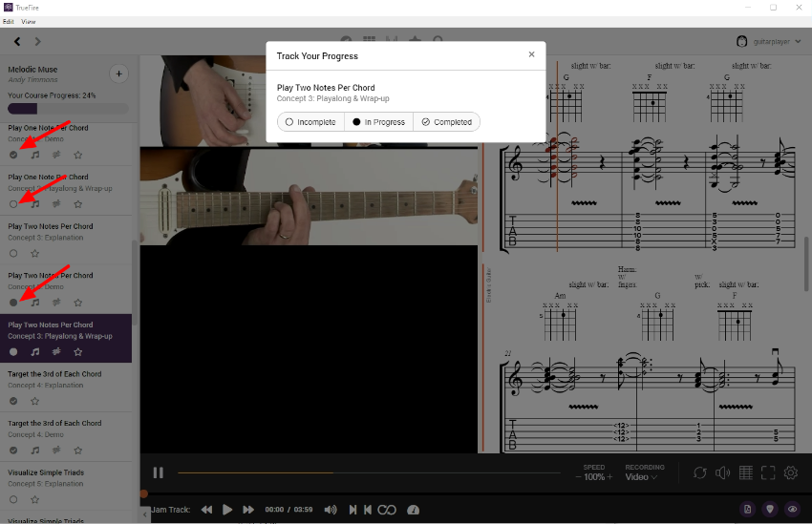Rewind the Jam Track
812x524 pixels.
206,510
